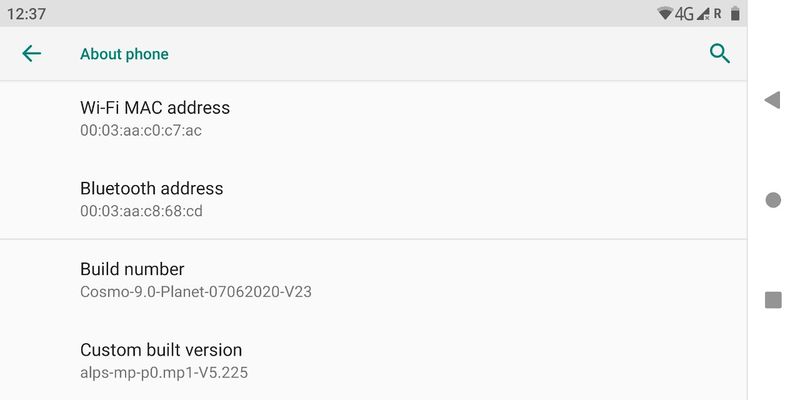Tap the back arrow in the header
Screen dimensions: 800x400
[x=32, y=54]
